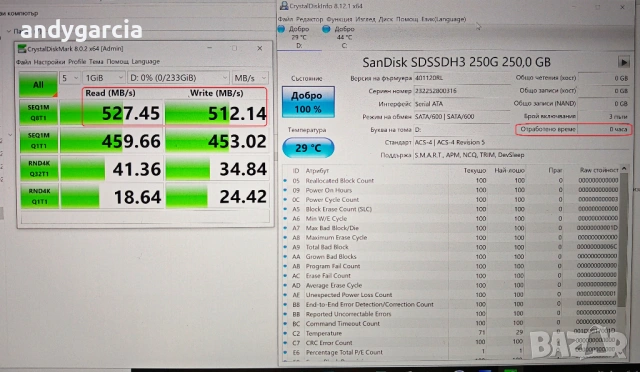This screenshot has width=640, height=372.
Task: Run the SEQ1M Q1T1 benchmark
Action: coord(39,140)
